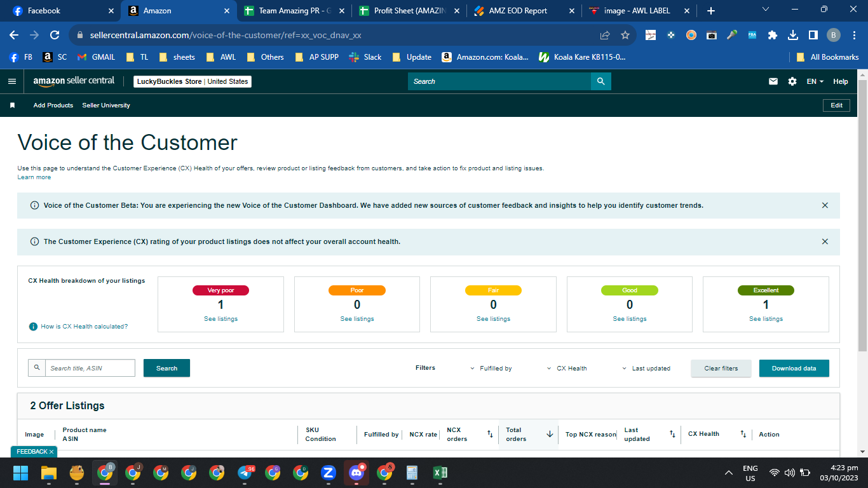Dismiss the CX rating account health banner
Viewport: 868px width, 488px height.
click(825, 241)
